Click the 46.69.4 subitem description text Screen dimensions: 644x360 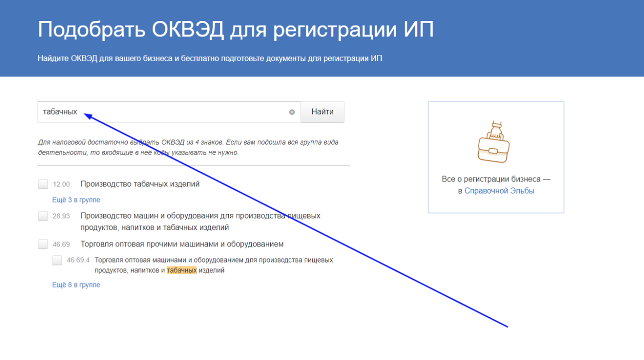pyautogui.click(x=214, y=265)
